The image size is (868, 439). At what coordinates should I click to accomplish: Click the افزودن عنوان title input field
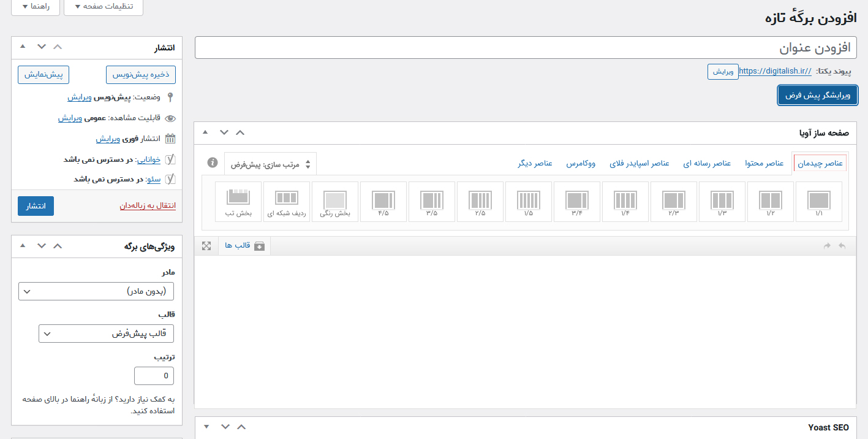pyautogui.click(x=526, y=48)
